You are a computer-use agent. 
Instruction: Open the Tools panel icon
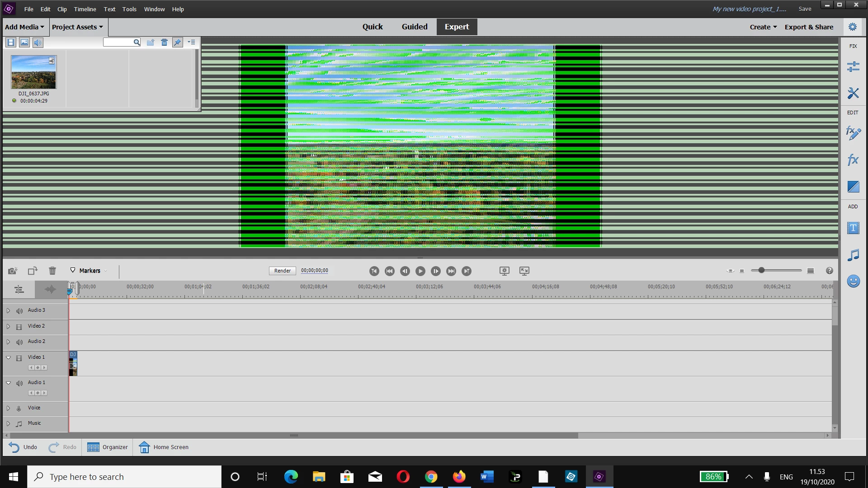tap(853, 93)
